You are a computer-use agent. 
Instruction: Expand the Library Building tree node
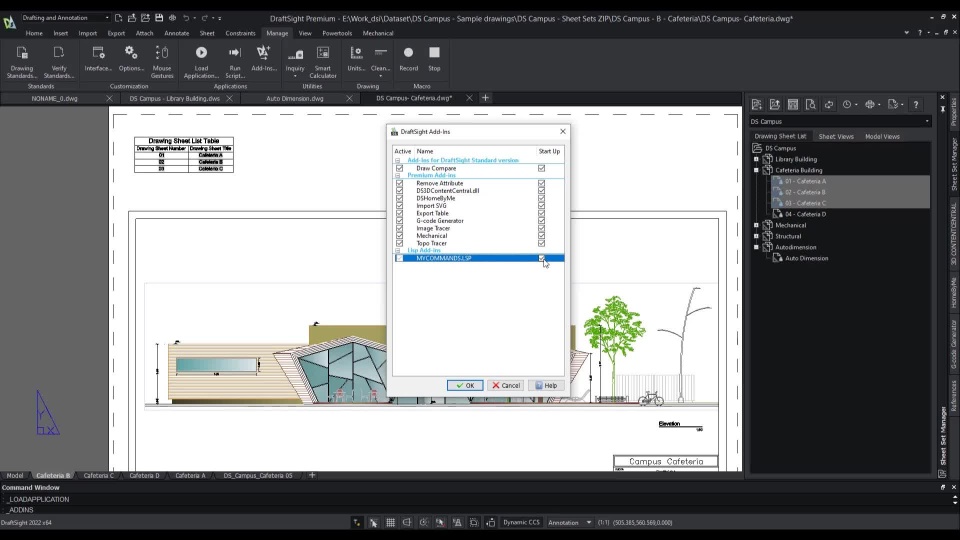click(757, 159)
